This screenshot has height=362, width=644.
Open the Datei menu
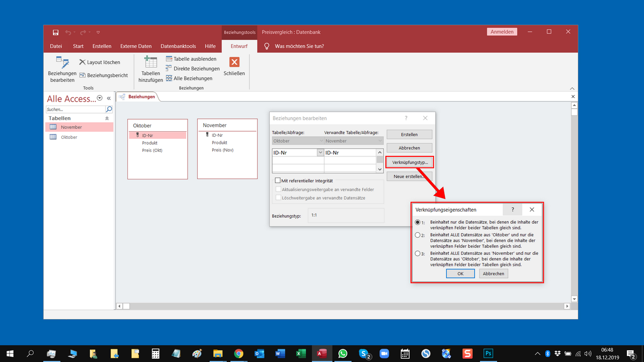(56, 46)
